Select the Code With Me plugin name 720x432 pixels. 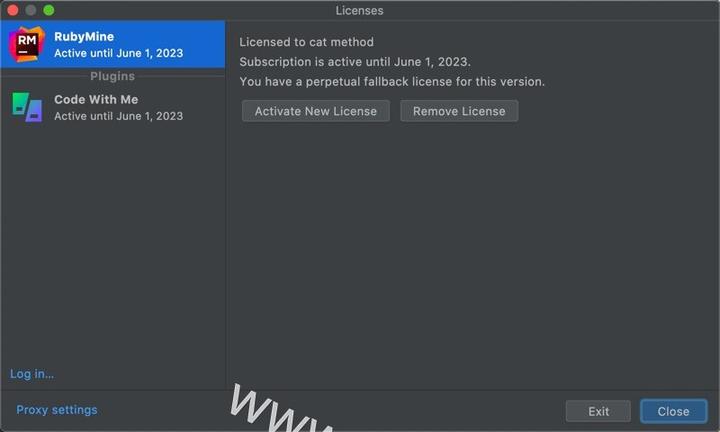point(96,99)
